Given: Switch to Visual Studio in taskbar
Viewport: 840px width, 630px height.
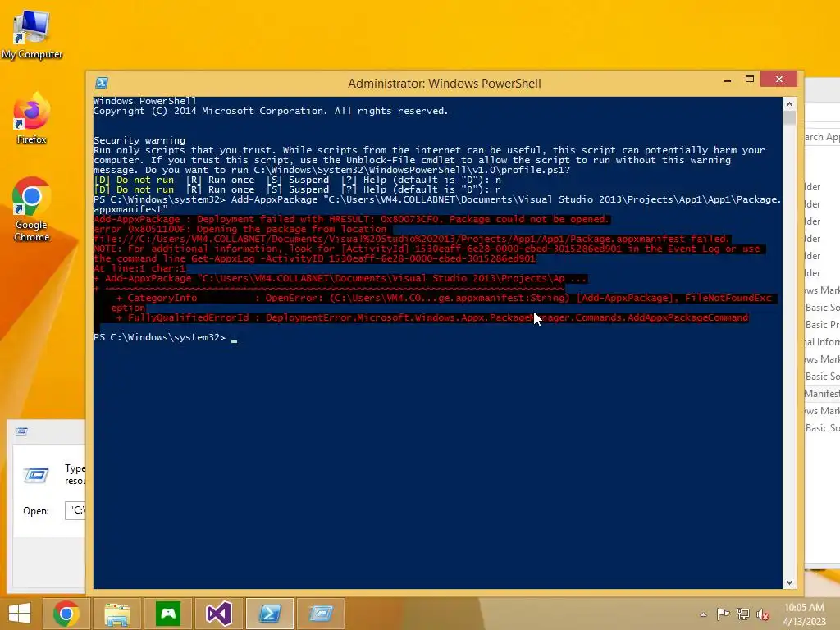Looking at the screenshot, I should click(219, 614).
